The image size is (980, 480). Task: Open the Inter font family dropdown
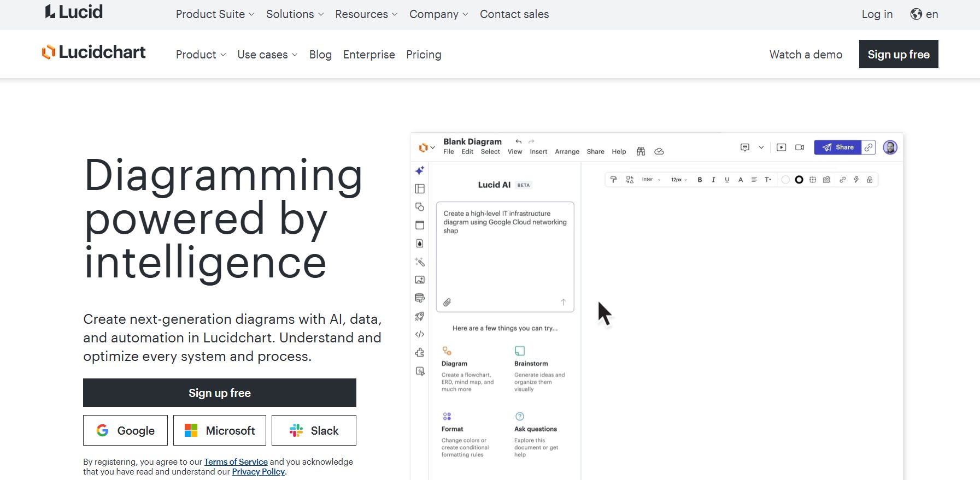coord(651,180)
